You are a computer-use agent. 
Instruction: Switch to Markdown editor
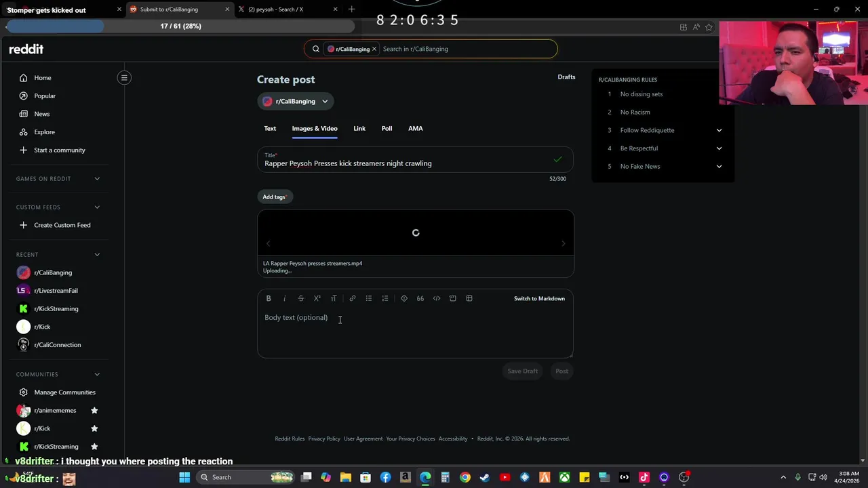pyautogui.click(x=539, y=298)
